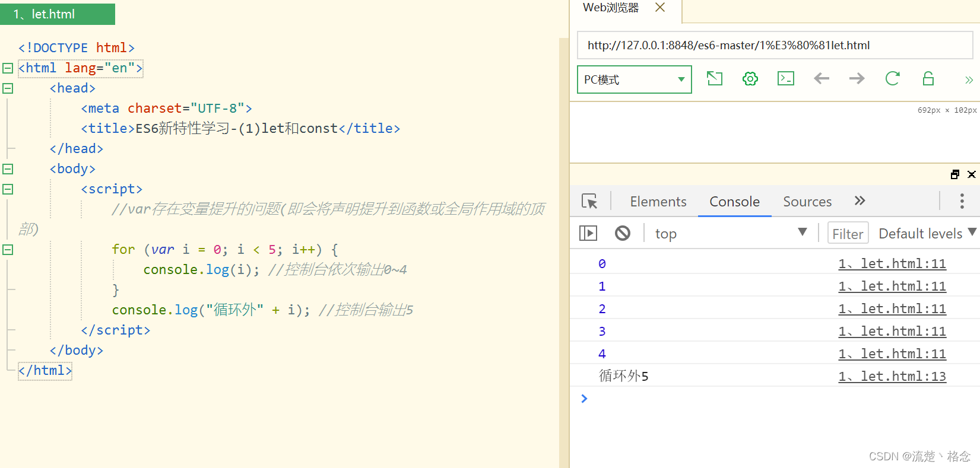Open let.html:13 source link

(892, 376)
